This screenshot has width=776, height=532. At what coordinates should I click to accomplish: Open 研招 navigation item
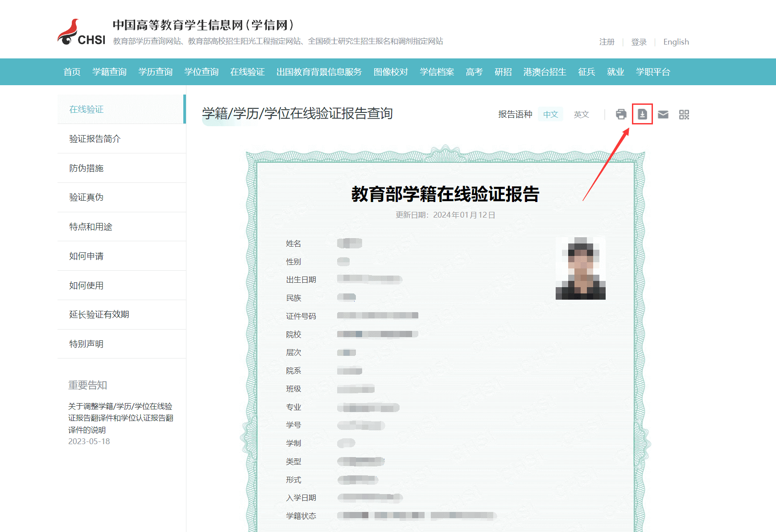503,72
